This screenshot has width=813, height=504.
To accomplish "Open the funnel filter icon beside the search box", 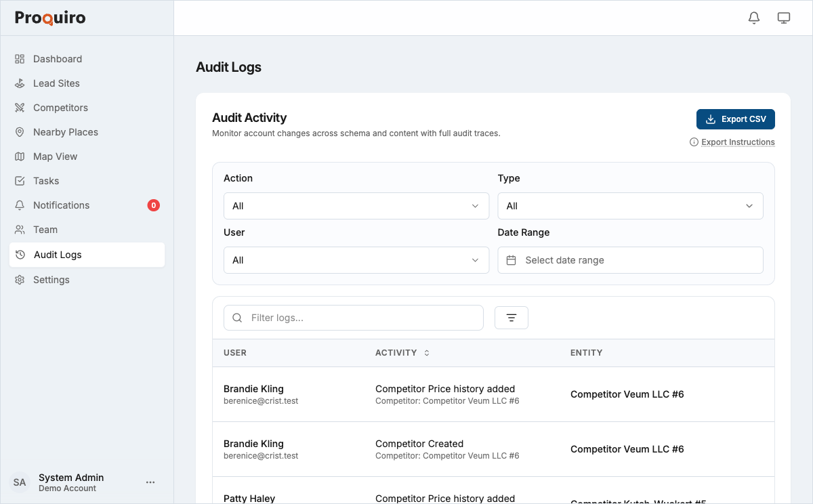I will [511, 317].
